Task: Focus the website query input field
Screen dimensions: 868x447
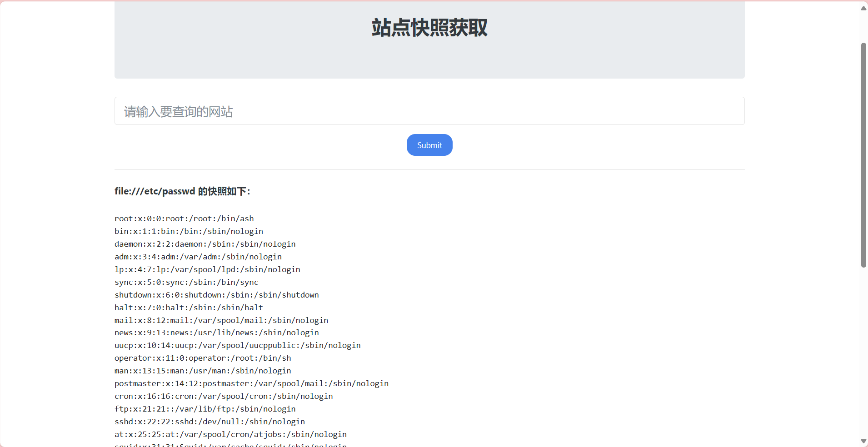Action: (429, 111)
